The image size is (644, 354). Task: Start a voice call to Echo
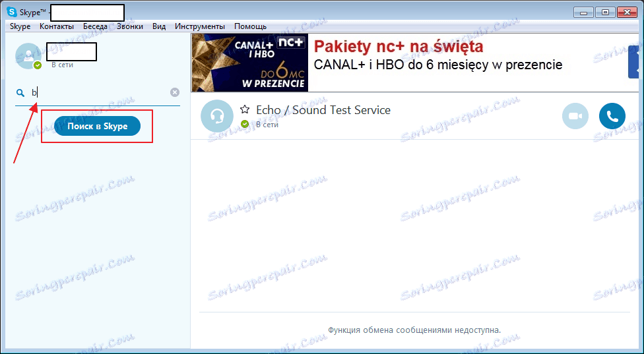[x=612, y=116]
